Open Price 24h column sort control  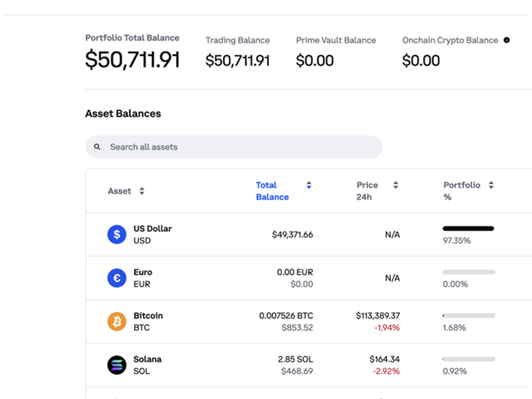click(396, 185)
